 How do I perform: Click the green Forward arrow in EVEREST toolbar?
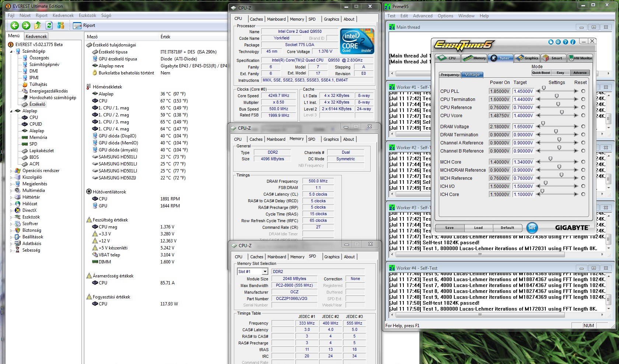(26, 25)
